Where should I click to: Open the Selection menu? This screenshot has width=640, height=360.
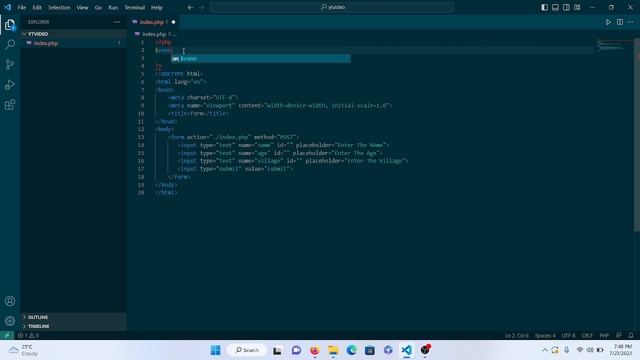59,7
